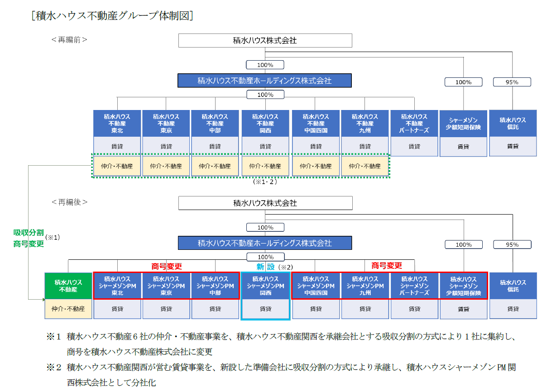The image size is (542, 392).
Task: Click 積水ハウス株式会社 box in the 再編後 chart
Action: pos(265,203)
